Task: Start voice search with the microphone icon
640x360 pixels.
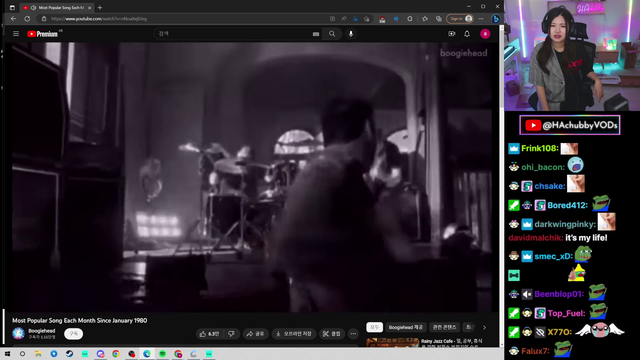Action: 351,34
